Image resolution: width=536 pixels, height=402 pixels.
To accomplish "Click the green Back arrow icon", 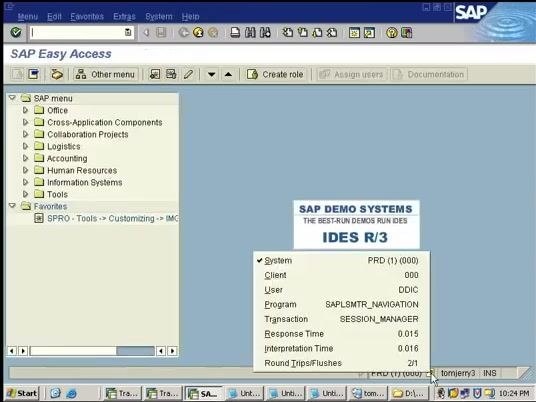I will click(x=184, y=32).
